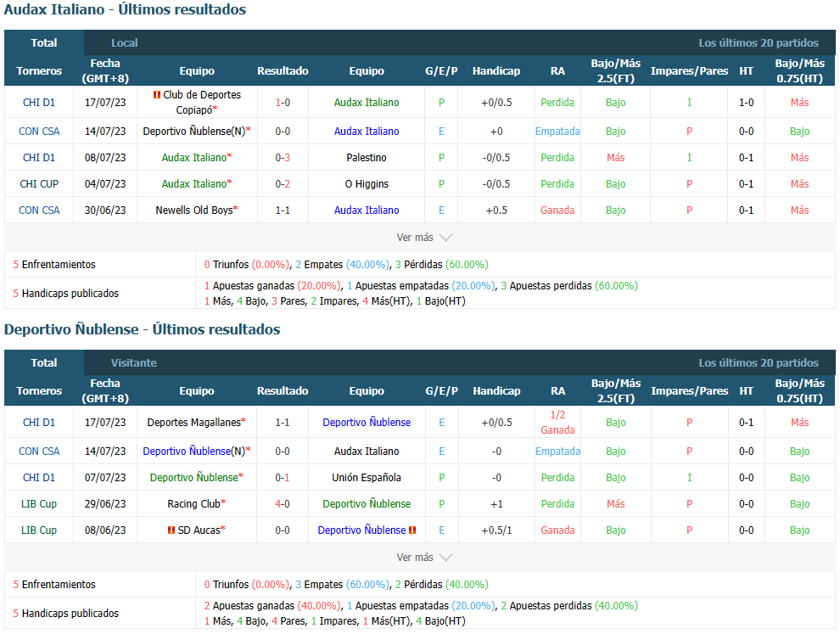Click Deportes Magallanes team name

(194, 423)
